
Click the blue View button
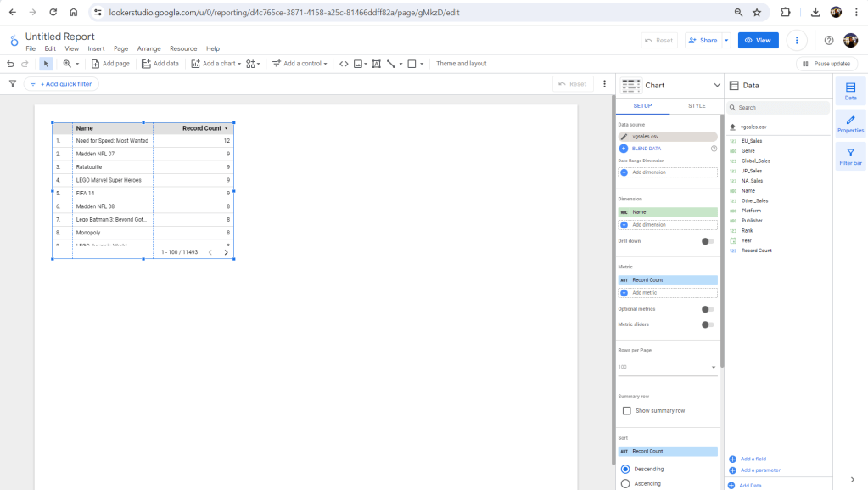pyautogui.click(x=758, y=40)
